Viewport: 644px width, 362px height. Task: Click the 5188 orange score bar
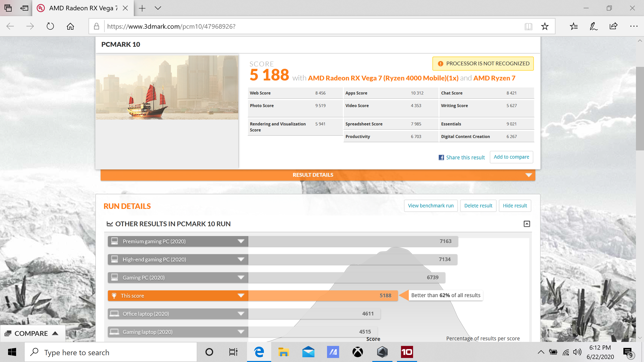(323, 296)
